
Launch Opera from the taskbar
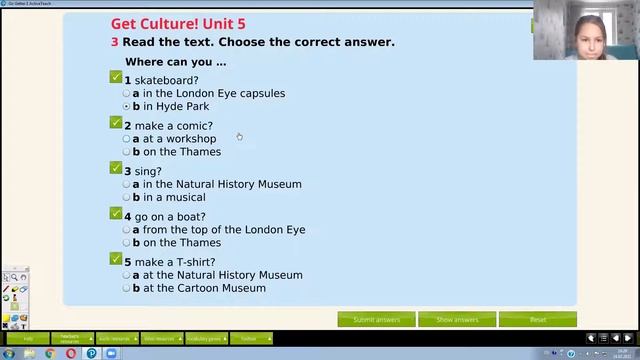coord(71,353)
